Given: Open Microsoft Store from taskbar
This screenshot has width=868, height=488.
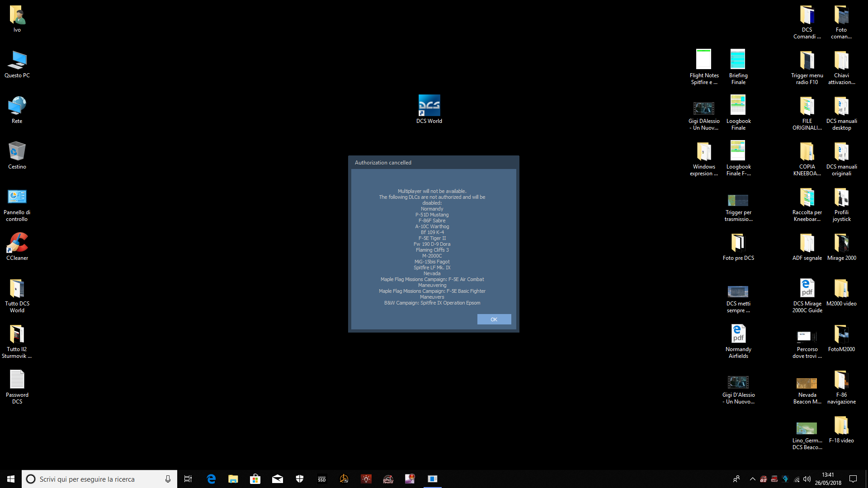Looking at the screenshot, I should pos(255,479).
